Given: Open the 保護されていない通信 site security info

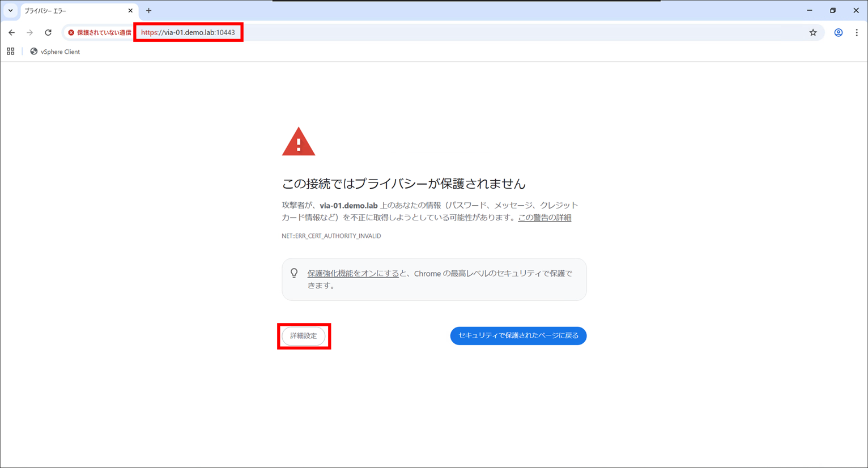Looking at the screenshot, I should [99, 32].
